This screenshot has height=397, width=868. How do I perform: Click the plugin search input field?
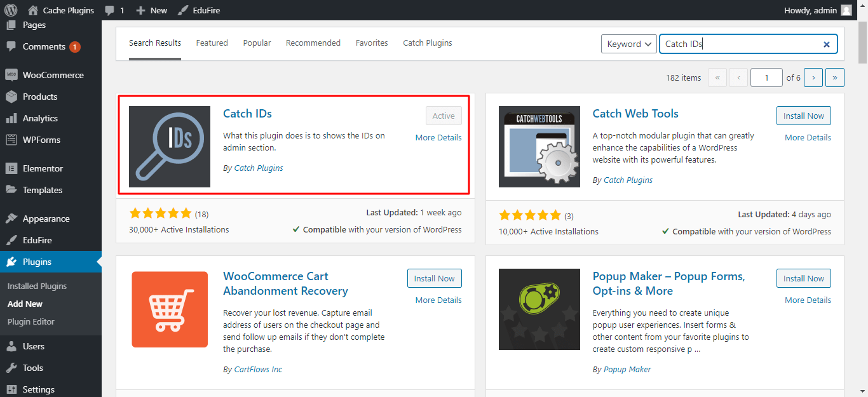[x=749, y=44]
